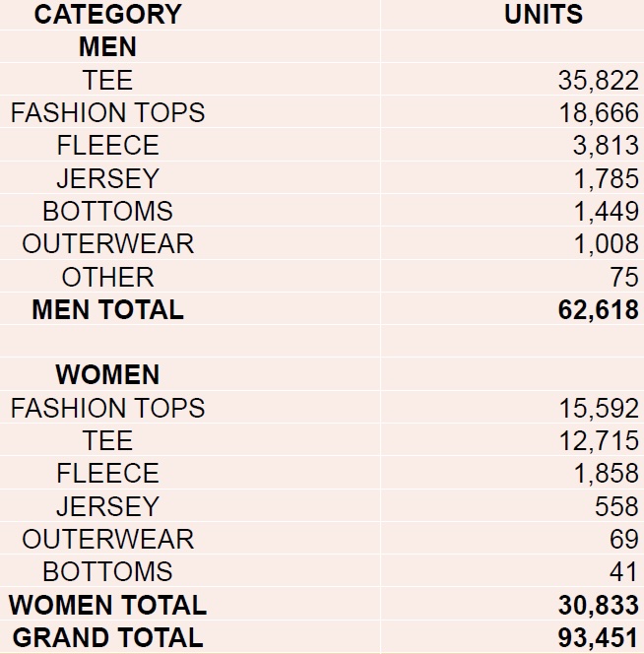644x654 pixels.
Task: Click the 1,785 units cell
Action: 606,178
